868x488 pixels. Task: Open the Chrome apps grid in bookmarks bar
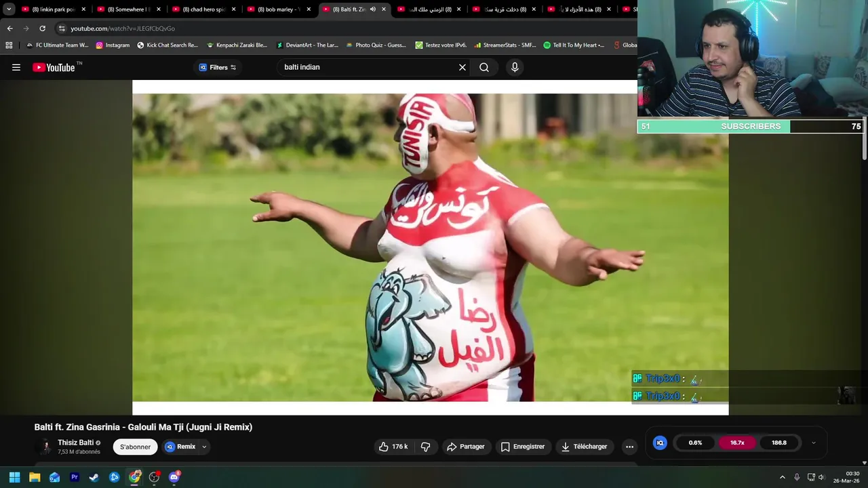tap(9, 45)
